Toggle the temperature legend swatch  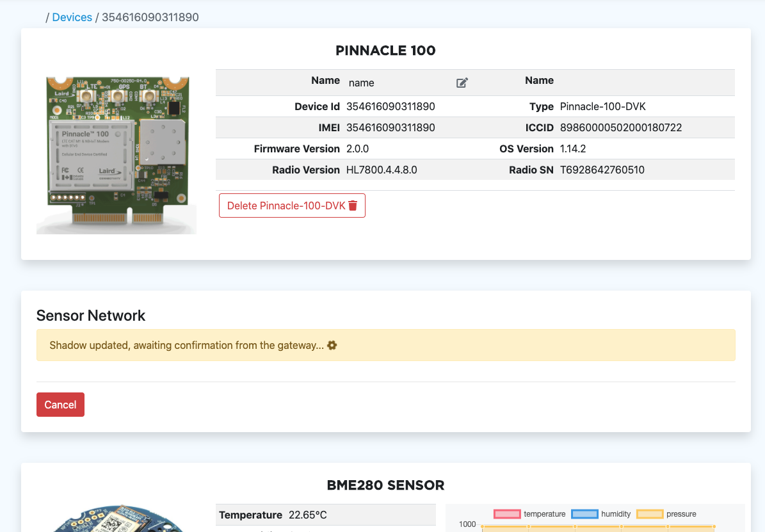tap(507, 514)
